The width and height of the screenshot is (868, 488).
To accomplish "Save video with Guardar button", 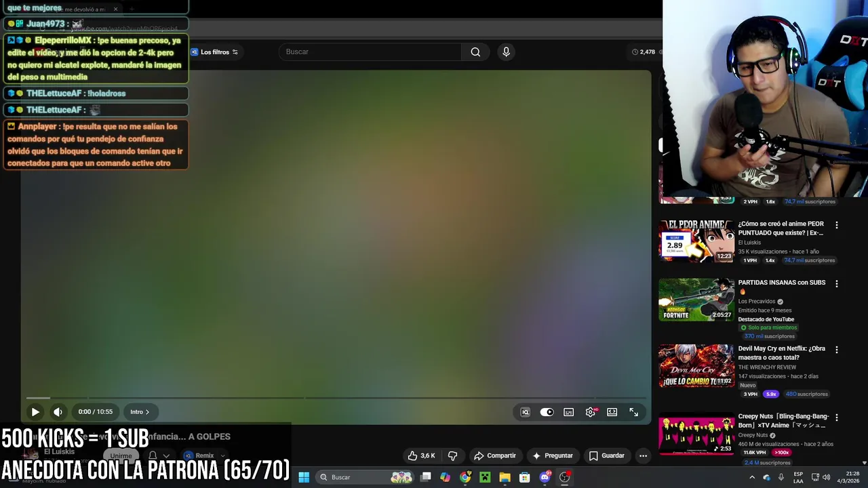I will (607, 455).
